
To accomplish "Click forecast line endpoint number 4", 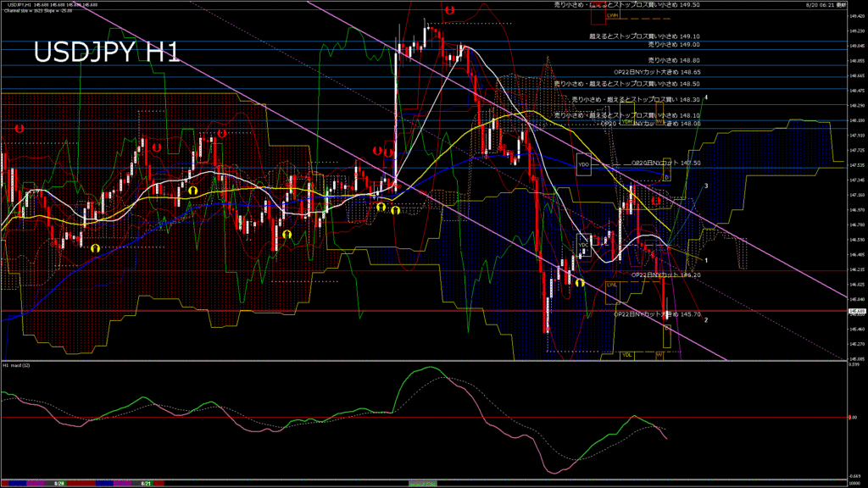I will point(706,98).
